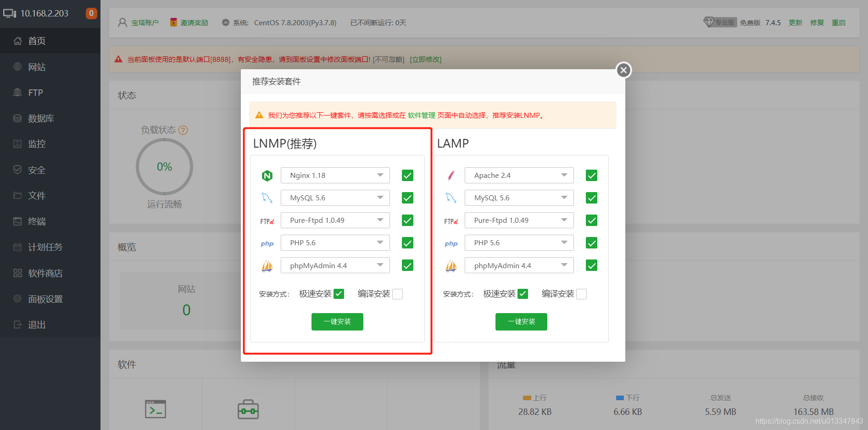Open the Apache 2.4 version dropdown
Viewport: 868px width, 430px height.
pos(519,176)
